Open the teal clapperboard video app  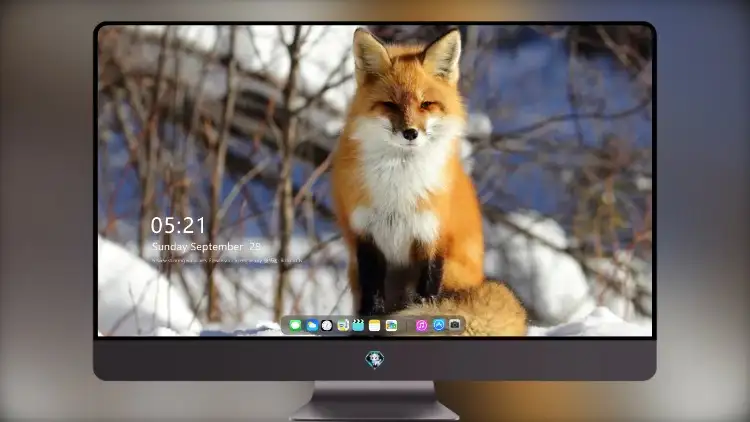pyautogui.click(x=358, y=326)
